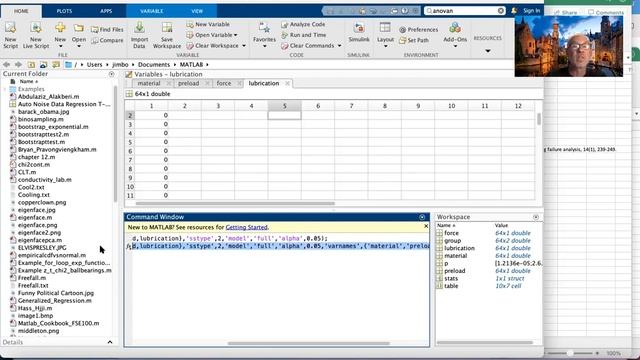Click the documentation search field
The height and width of the screenshot is (360, 640).
[464, 11]
